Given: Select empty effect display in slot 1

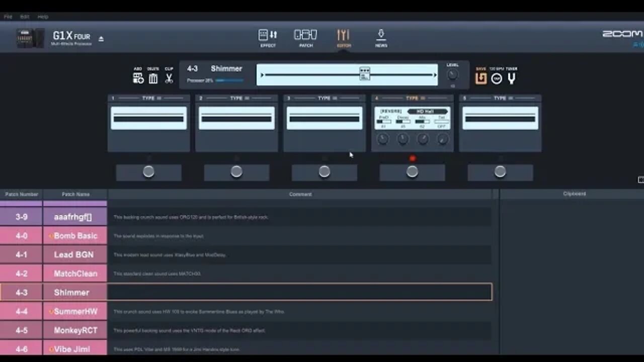Looking at the screenshot, I should 148,118.
